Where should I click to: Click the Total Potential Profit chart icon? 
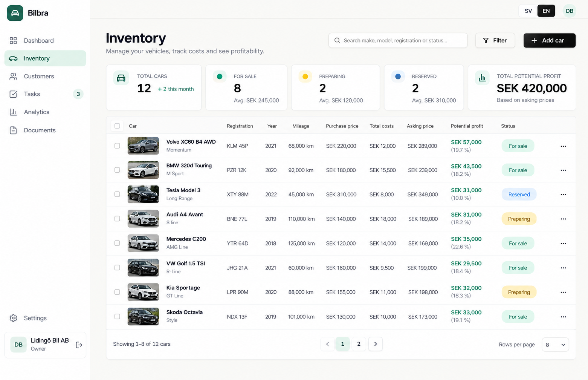[482, 78]
